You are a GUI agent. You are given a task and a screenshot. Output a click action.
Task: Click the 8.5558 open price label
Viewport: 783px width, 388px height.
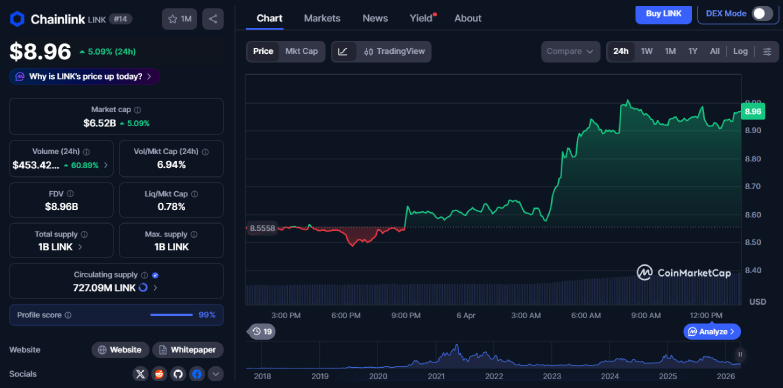[x=263, y=228]
